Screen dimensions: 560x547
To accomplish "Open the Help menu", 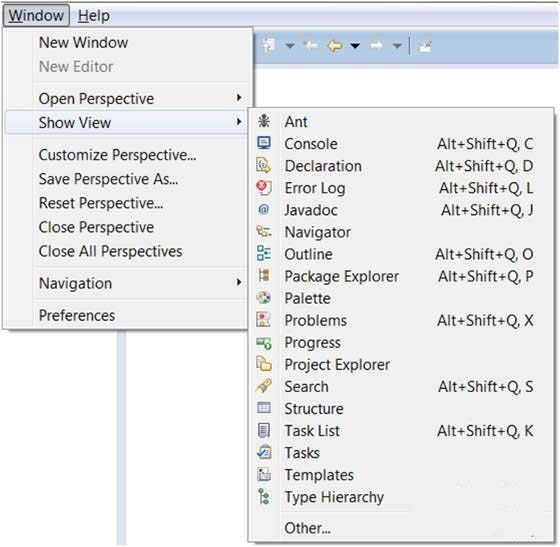I will pyautogui.click(x=94, y=16).
